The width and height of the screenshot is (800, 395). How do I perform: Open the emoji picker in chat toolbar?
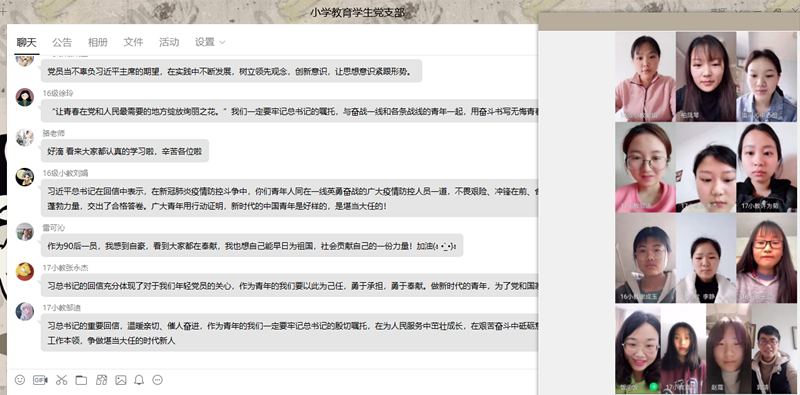coord(20,380)
